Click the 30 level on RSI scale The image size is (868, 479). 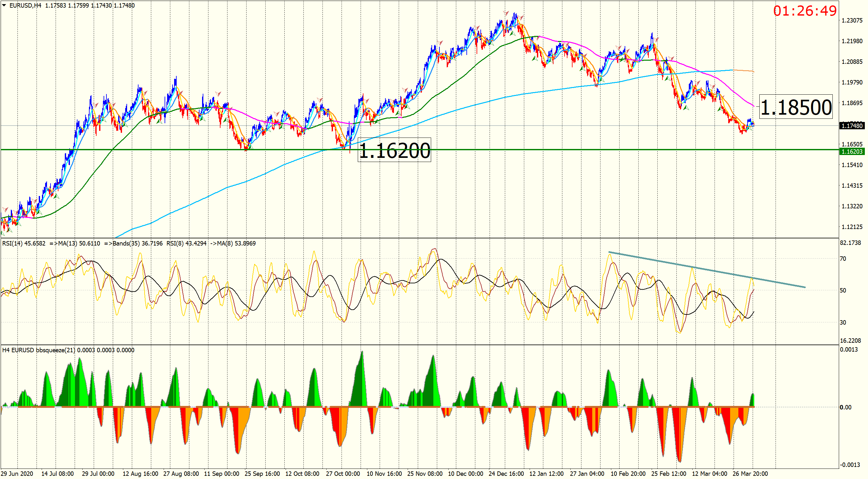tap(843, 322)
